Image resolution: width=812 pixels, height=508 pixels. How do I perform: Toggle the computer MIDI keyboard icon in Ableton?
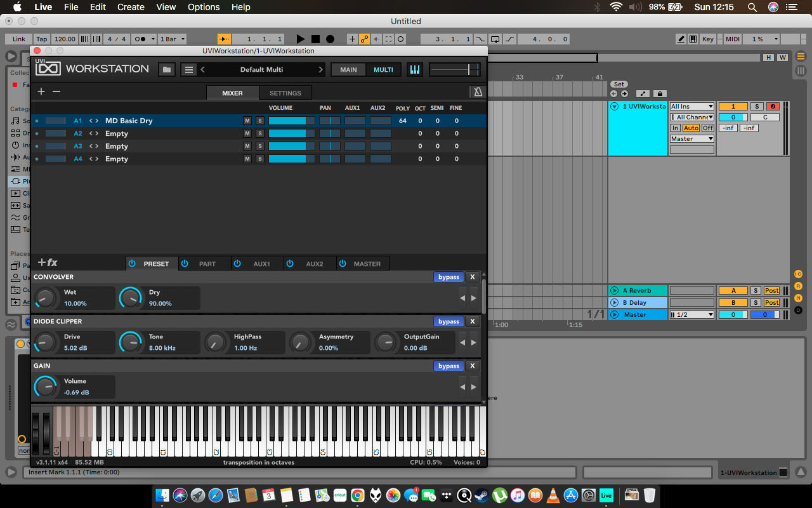[x=693, y=39]
